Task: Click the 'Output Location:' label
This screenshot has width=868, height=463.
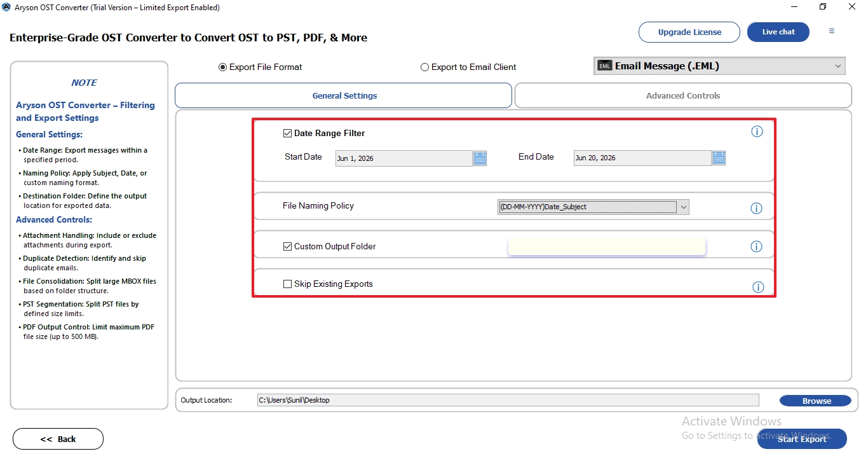Action: click(x=207, y=400)
